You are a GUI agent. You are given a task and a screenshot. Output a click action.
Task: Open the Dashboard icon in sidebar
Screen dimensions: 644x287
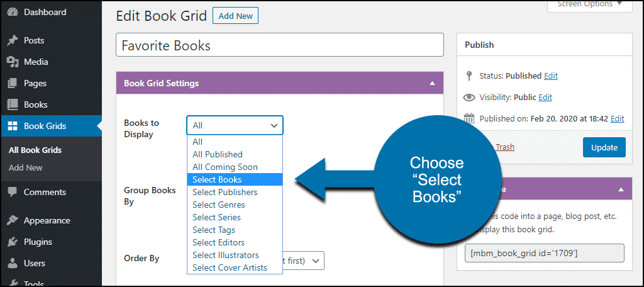click(x=13, y=13)
